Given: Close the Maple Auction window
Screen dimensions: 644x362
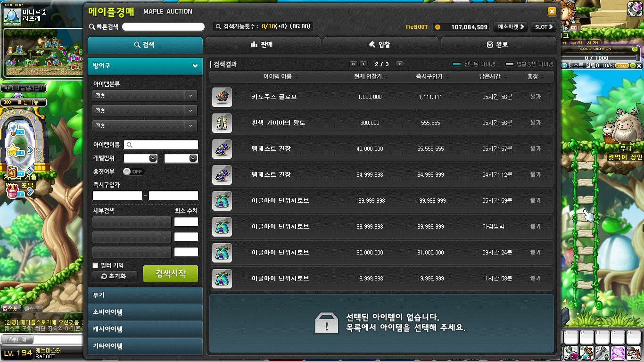Looking at the screenshot, I should pyautogui.click(x=552, y=11).
